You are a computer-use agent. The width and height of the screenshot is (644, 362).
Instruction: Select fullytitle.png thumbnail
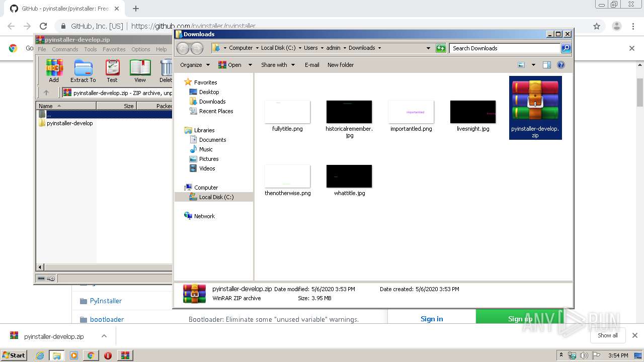(x=287, y=112)
